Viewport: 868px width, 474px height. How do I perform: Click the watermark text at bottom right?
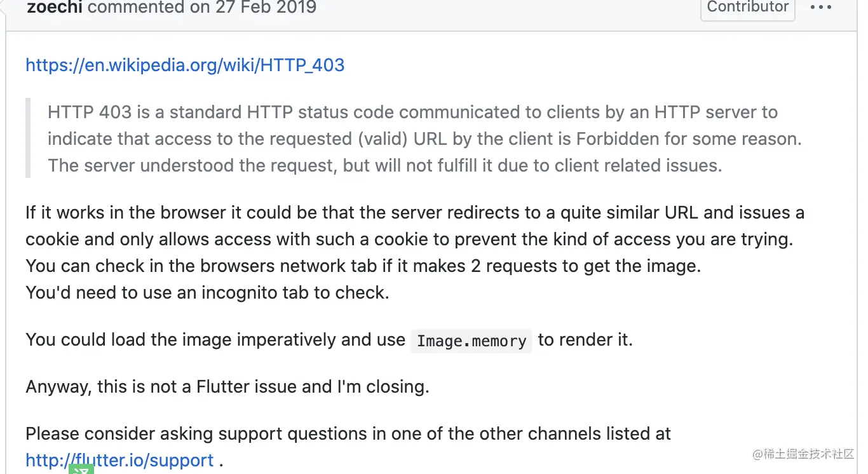tap(803, 454)
